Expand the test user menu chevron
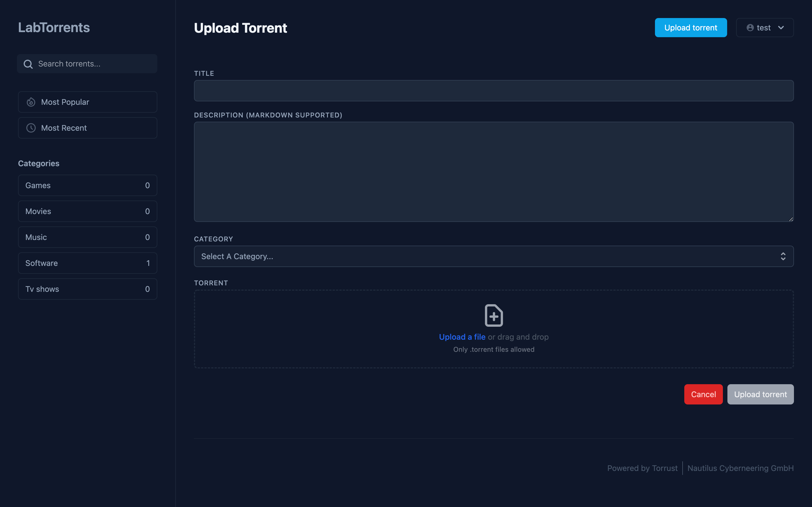Viewport: 812px width, 507px height. [x=781, y=28]
